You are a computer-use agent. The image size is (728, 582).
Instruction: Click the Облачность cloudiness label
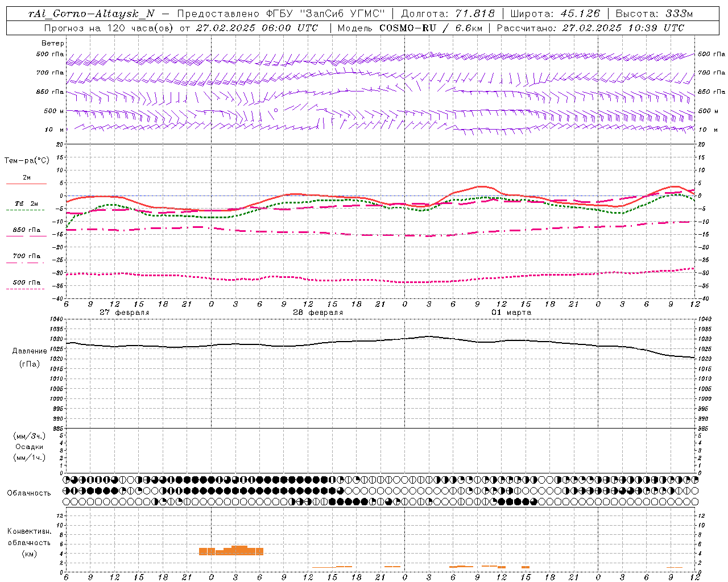29,493
